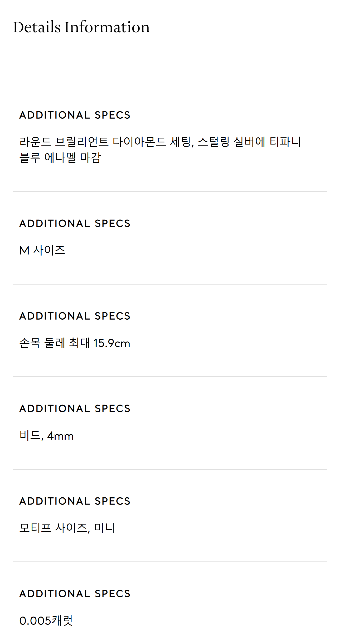Click the 0.005캐럿 carat text
The height and width of the screenshot is (644, 340).
46,621
